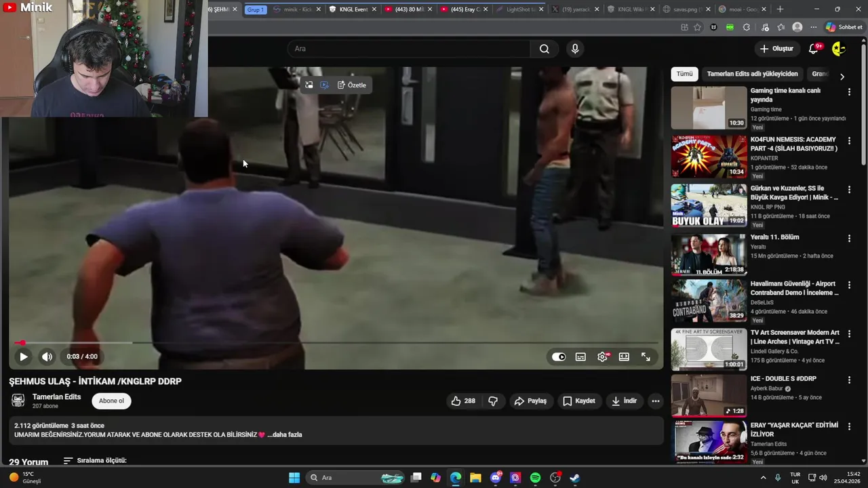This screenshot has height=488, width=868.
Task: Switch the player to theater mode
Action: click(624, 357)
